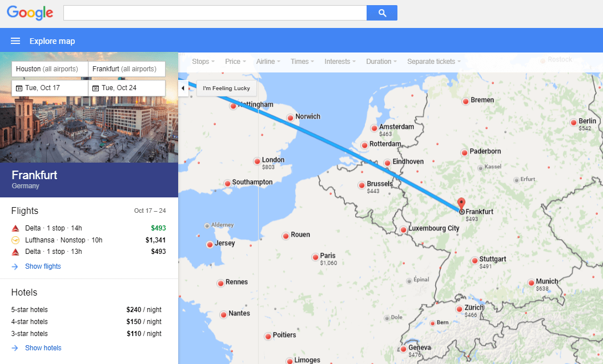
Task: Open the Airline filter dropdown
Action: (267, 62)
